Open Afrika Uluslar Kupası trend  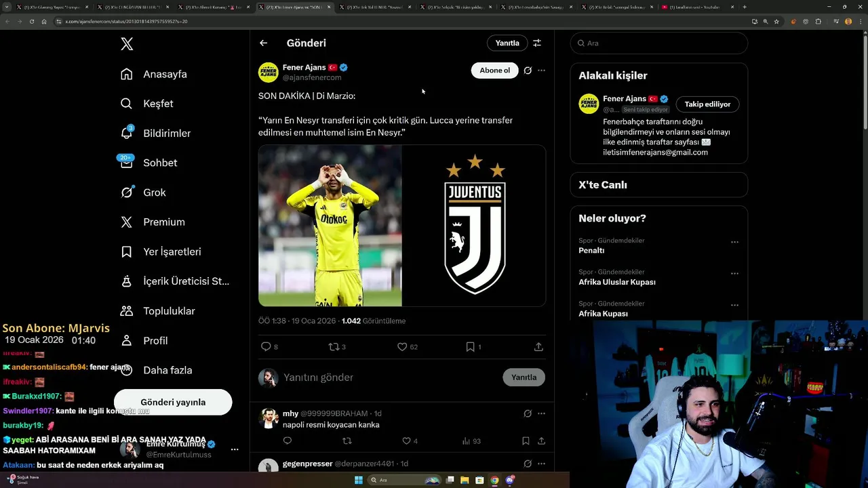pos(617,282)
